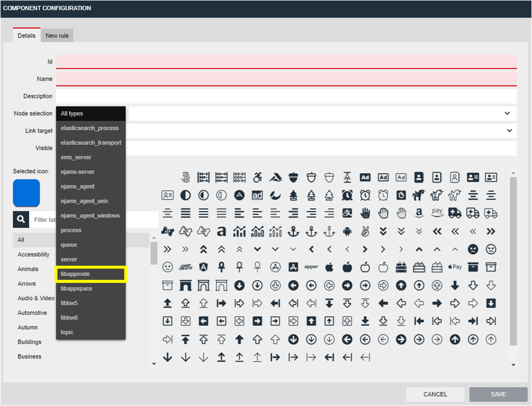This screenshot has height=406, width=532.
Task: Select the solid angry face icon
Action: pyautogui.click(x=473, y=249)
